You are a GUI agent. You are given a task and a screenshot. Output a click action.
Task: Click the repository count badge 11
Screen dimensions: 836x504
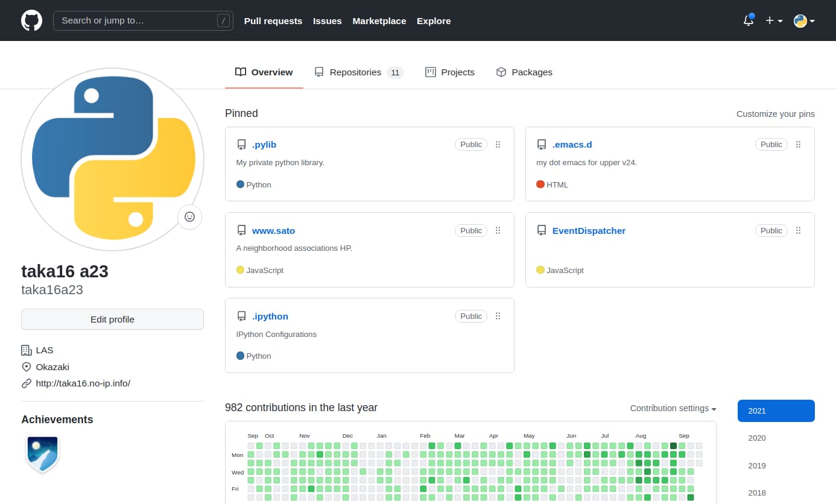pos(395,73)
